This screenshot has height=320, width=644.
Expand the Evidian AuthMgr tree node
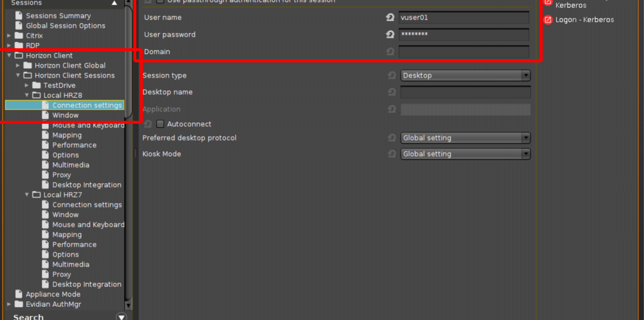(x=9, y=304)
